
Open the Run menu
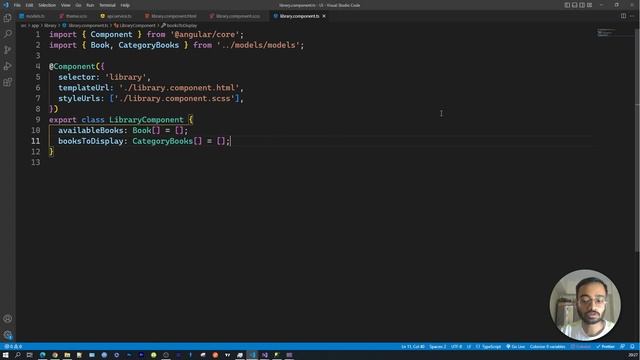tap(90, 5)
